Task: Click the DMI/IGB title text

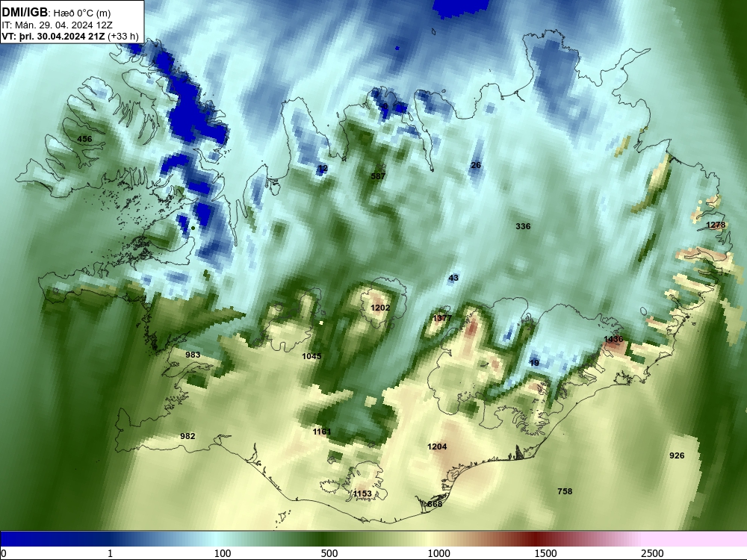Action: pyautogui.click(x=25, y=12)
